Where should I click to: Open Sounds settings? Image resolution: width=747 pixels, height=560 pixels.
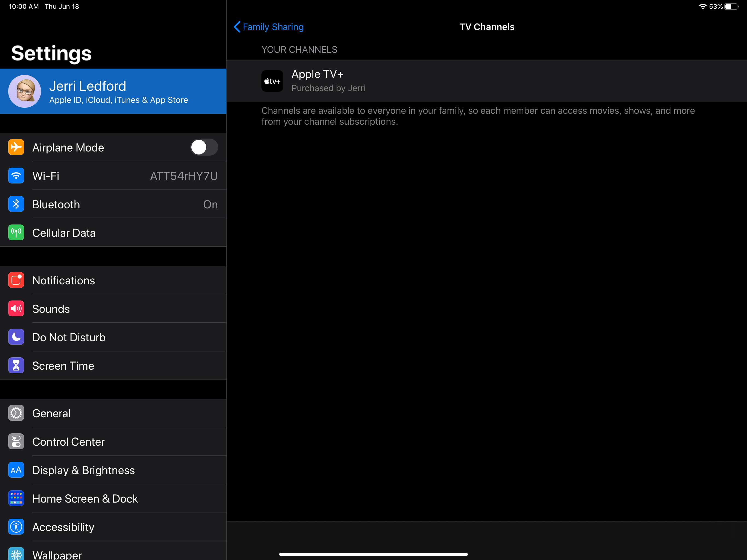point(113,308)
